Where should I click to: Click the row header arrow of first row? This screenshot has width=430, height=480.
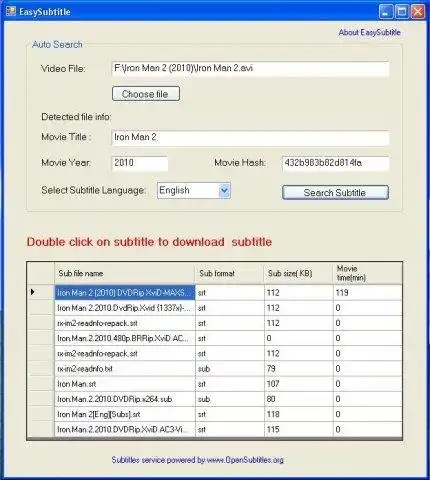(41, 292)
